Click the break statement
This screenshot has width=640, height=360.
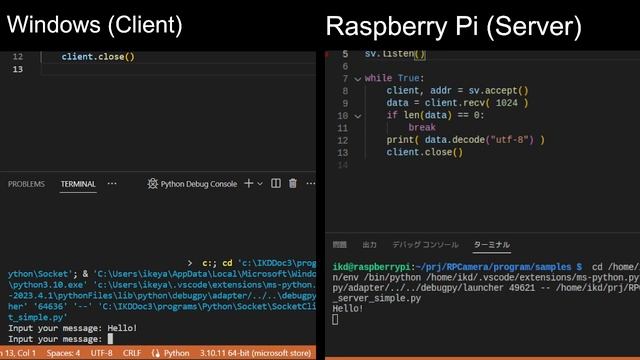pos(422,127)
